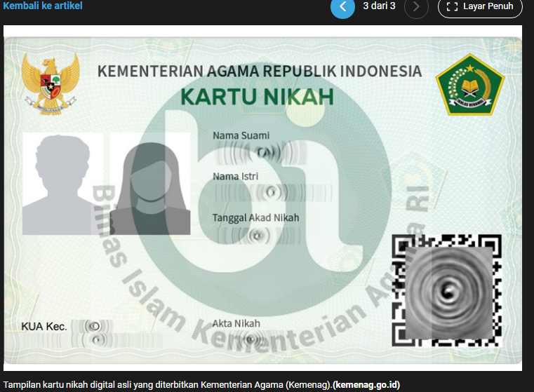Image resolution: width=534 pixels, height=392 pixels.
Task: Click 'KEMENTERIAN AGAMA REPUBLIK INDONESIA' heading
Action: coord(260,72)
